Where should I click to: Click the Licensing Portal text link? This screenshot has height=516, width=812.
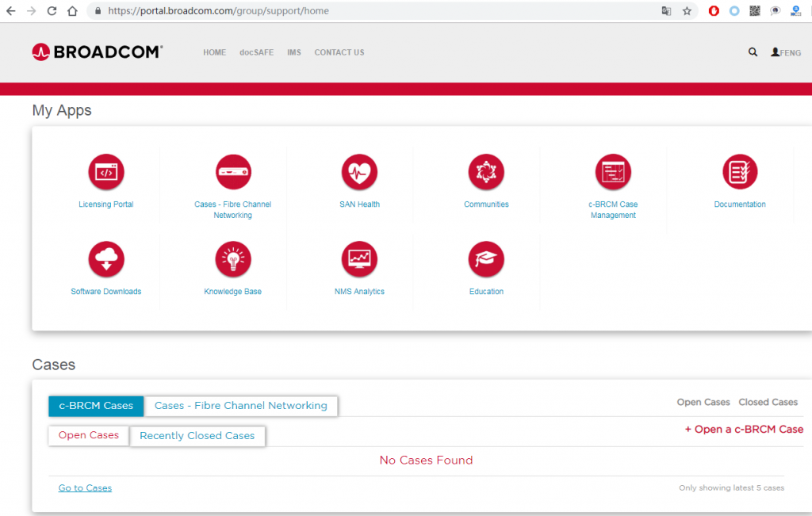tap(106, 204)
